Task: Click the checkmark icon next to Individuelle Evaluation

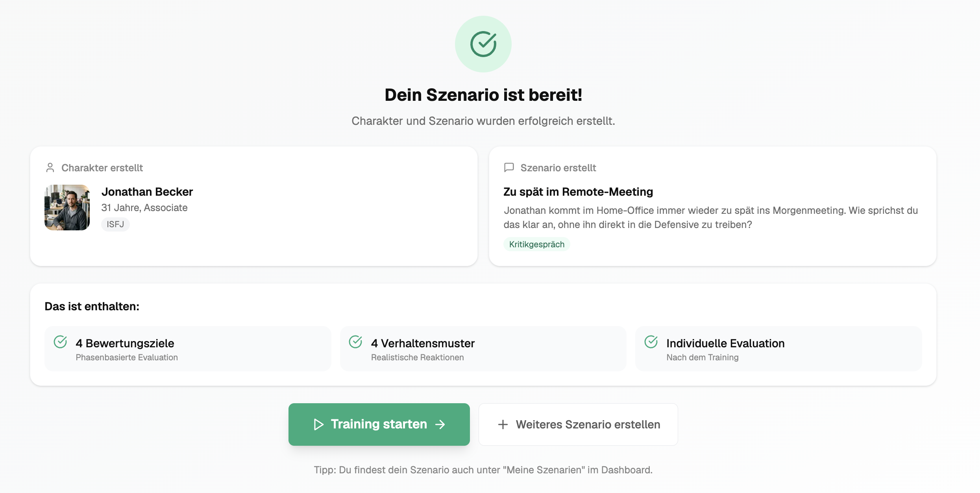Action: coord(651,342)
